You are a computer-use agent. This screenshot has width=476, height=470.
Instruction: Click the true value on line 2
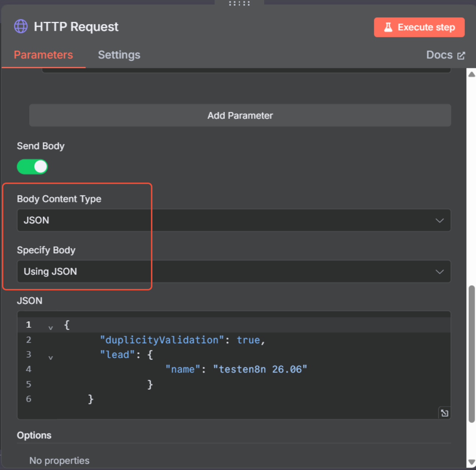click(248, 340)
